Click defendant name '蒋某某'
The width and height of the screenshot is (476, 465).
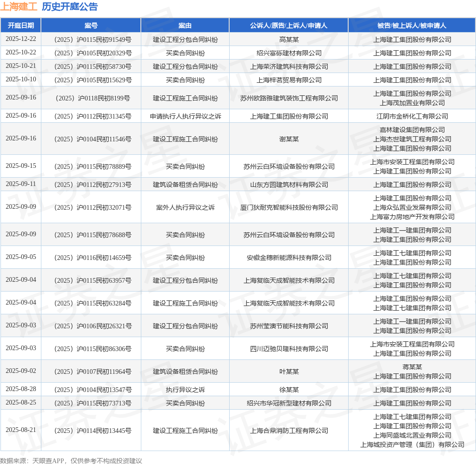pos(412,367)
